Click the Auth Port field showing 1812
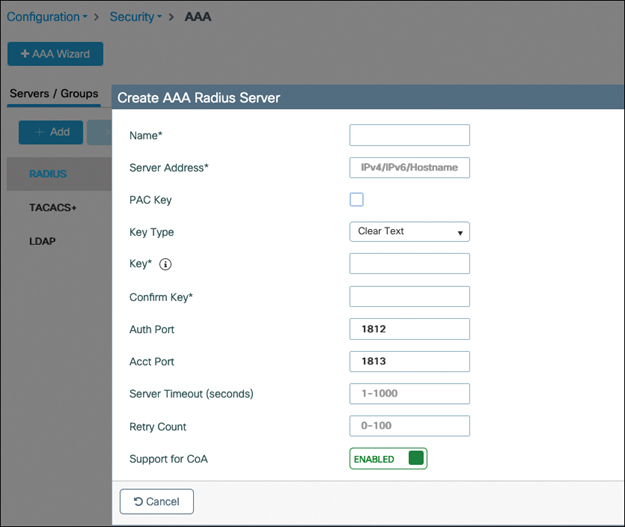 pos(409,329)
